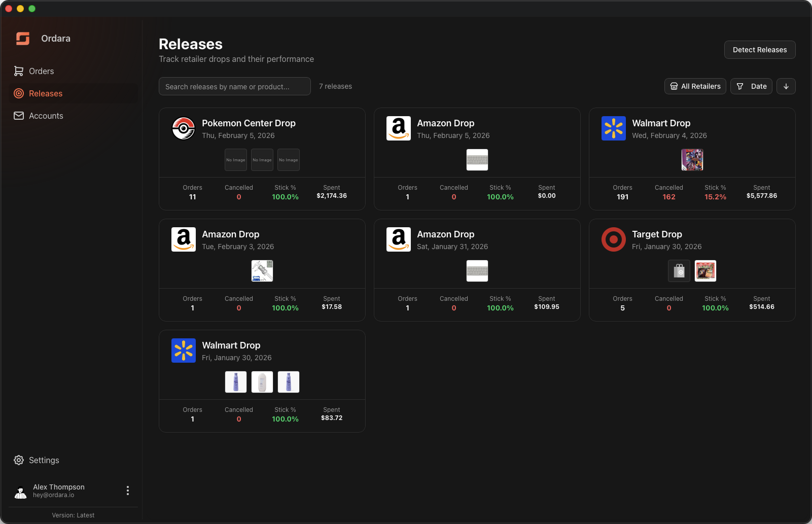Click the Detect Releases button
This screenshot has height=524, width=812.
click(x=759, y=50)
